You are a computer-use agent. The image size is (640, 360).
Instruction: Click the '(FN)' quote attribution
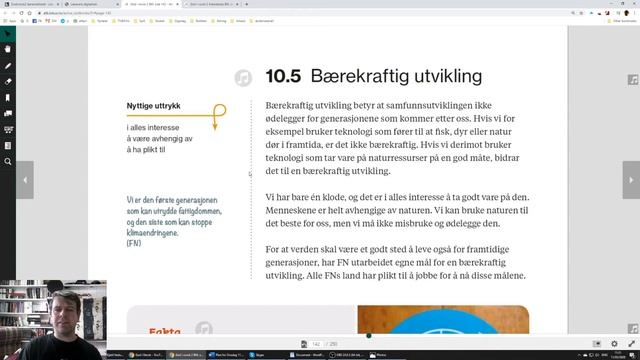pos(134,243)
